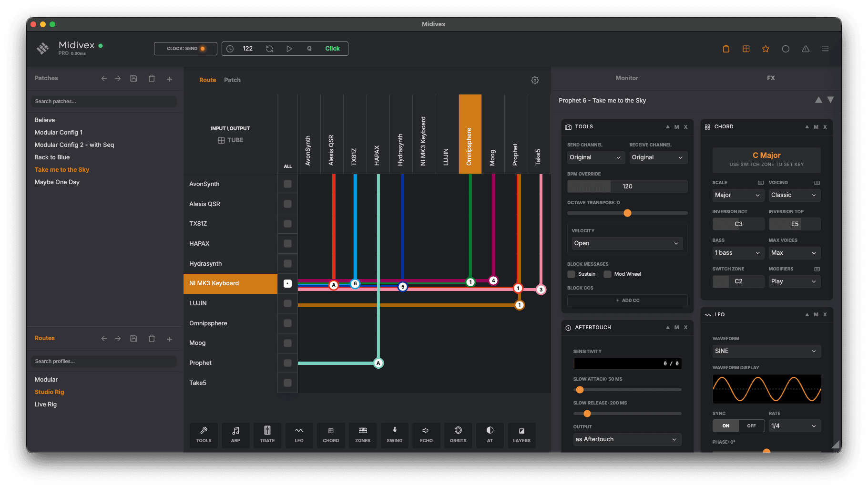The width and height of the screenshot is (868, 488).
Task: Open the LFO waveform dropdown set to SINE
Action: 766,351
